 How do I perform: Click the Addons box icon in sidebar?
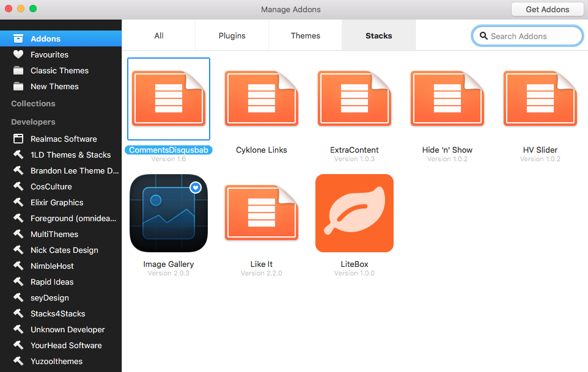(18, 38)
